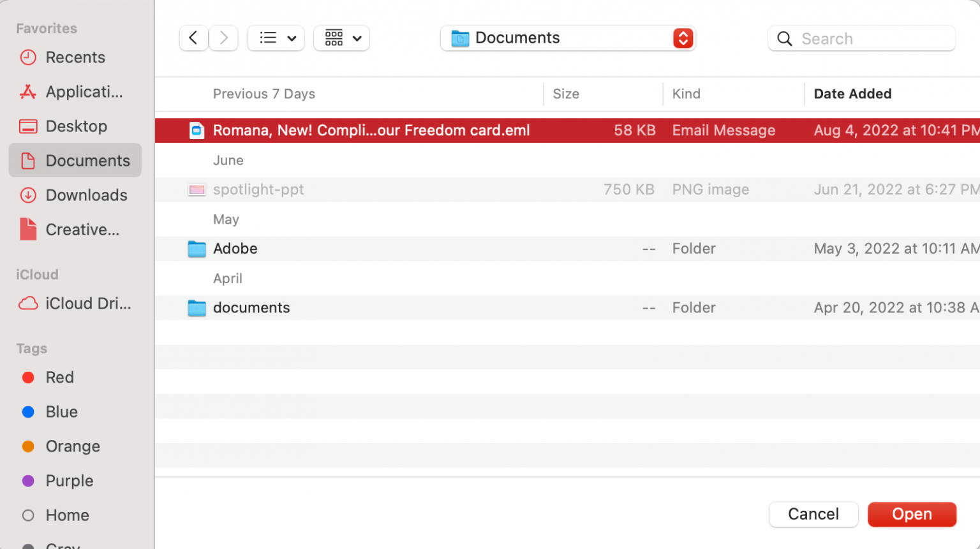This screenshot has height=549, width=980.
Task: Open the Documents path popup menu
Action: tap(568, 38)
